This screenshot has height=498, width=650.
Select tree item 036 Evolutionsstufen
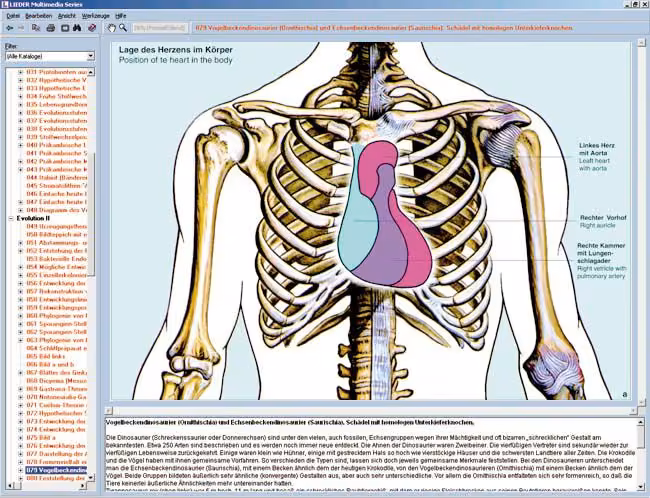pos(56,112)
